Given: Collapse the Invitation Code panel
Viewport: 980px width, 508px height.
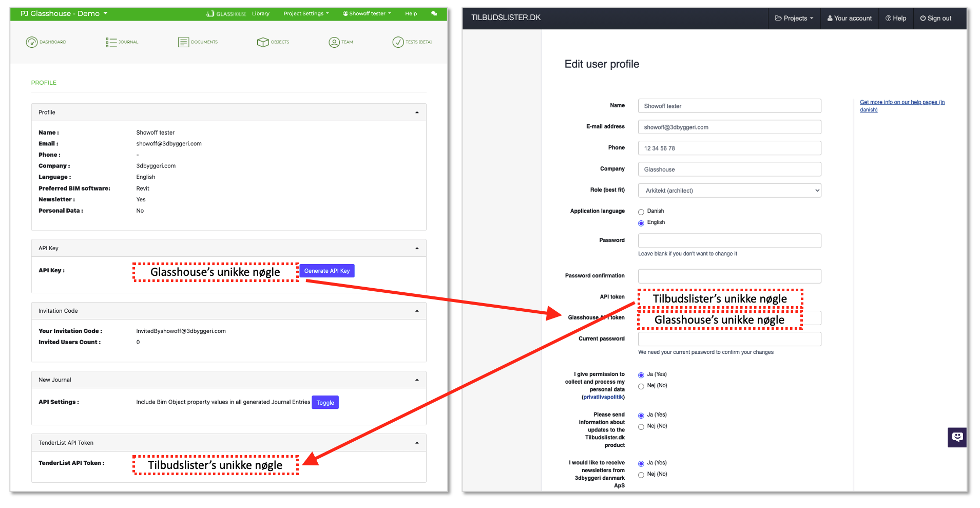Looking at the screenshot, I should [x=417, y=311].
